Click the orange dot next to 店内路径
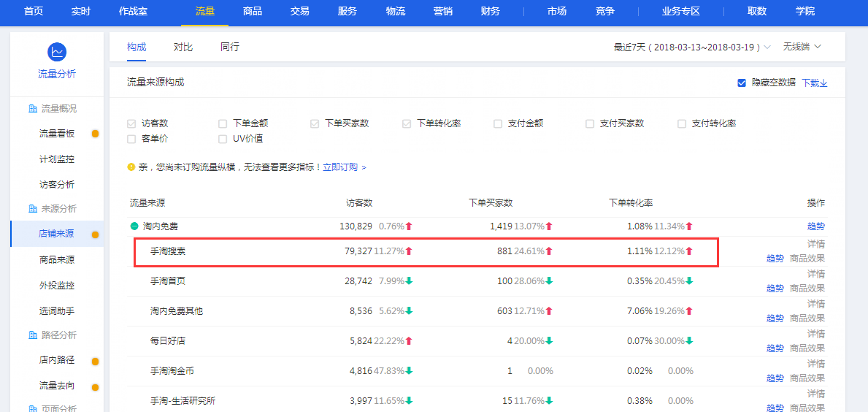 tap(95, 361)
